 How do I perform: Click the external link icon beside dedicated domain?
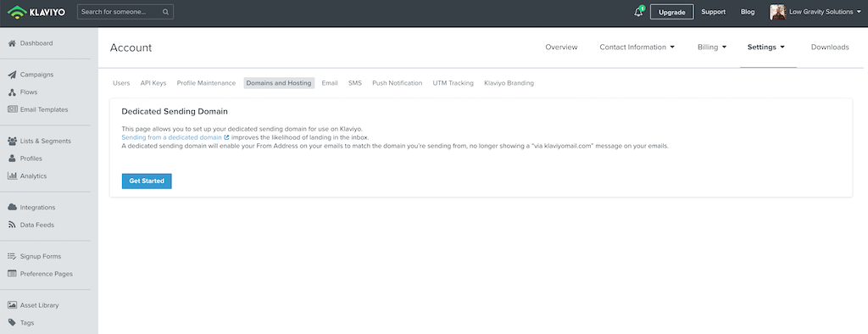click(x=226, y=136)
